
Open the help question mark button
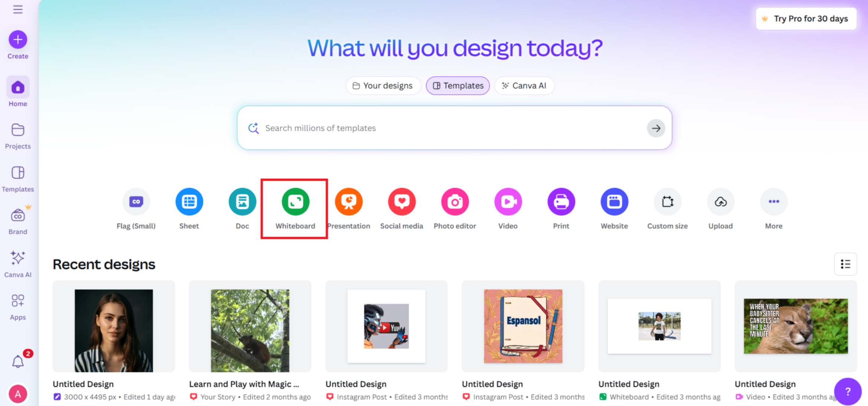pos(848,392)
